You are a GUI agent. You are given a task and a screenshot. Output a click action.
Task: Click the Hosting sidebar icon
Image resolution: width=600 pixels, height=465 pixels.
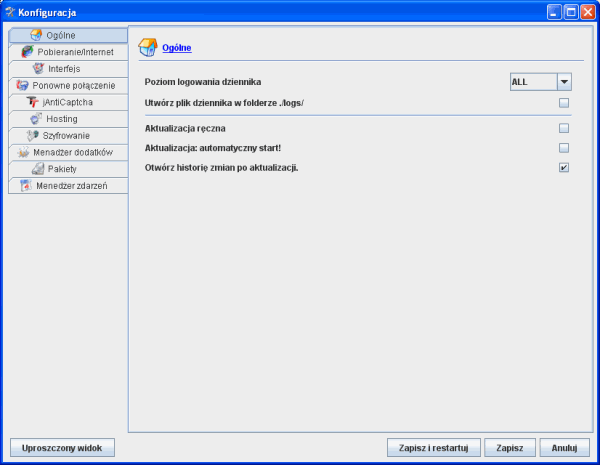(x=36, y=119)
